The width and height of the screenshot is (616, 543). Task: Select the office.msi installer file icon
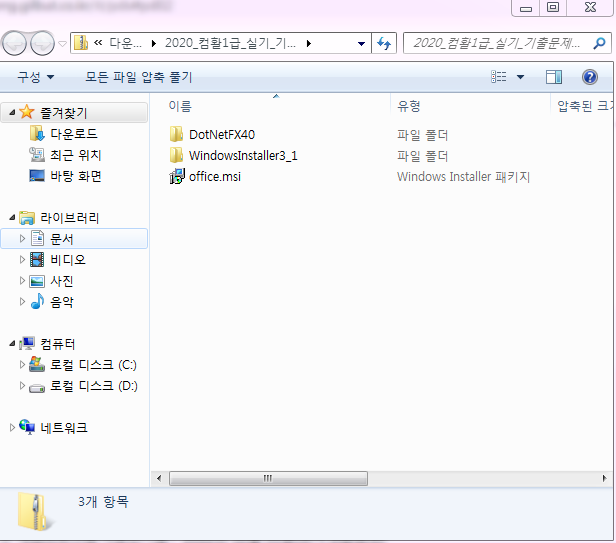tap(177, 177)
